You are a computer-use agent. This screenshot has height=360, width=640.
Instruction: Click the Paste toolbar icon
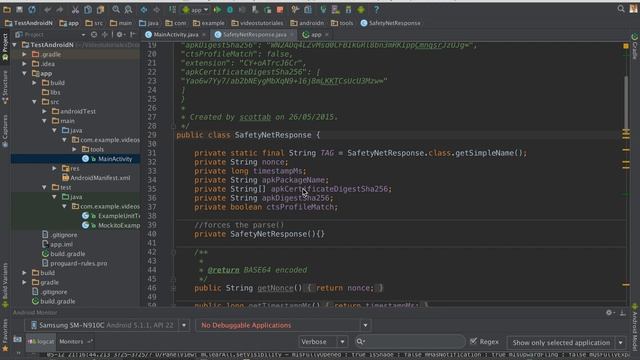coord(100,9)
